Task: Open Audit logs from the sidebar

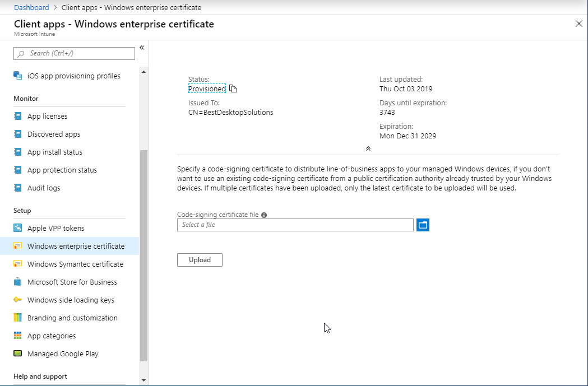Action: [44, 188]
